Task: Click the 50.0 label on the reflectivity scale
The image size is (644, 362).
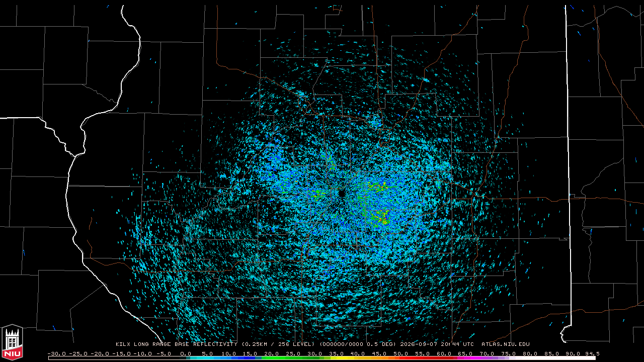Action: (x=401, y=353)
